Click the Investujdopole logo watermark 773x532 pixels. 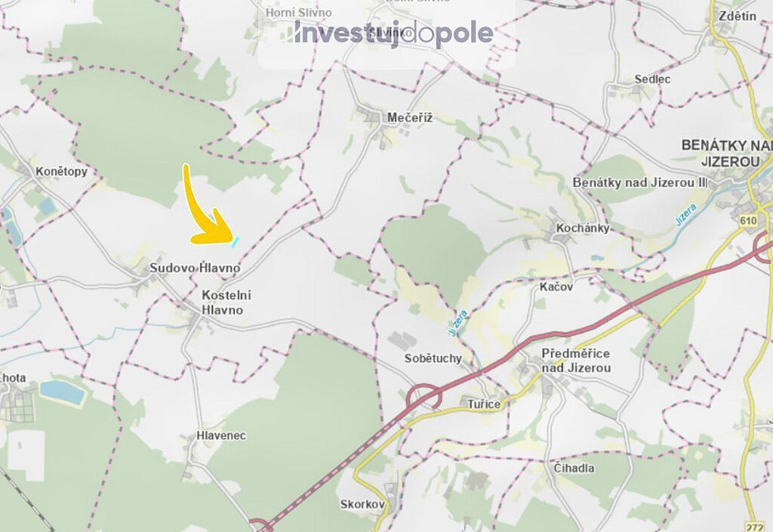[x=387, y=33]
